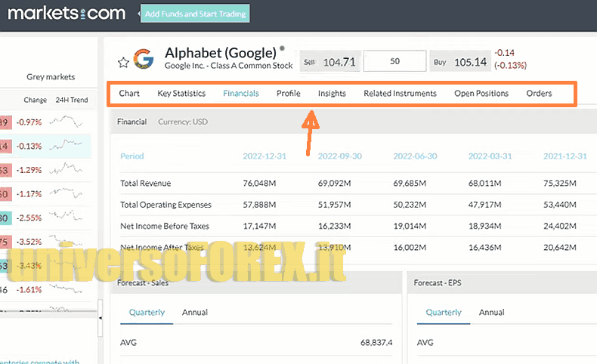The height and width of the screenshot is (364, 597).
Task: Open the Chart tab
Action: [129, 94]
